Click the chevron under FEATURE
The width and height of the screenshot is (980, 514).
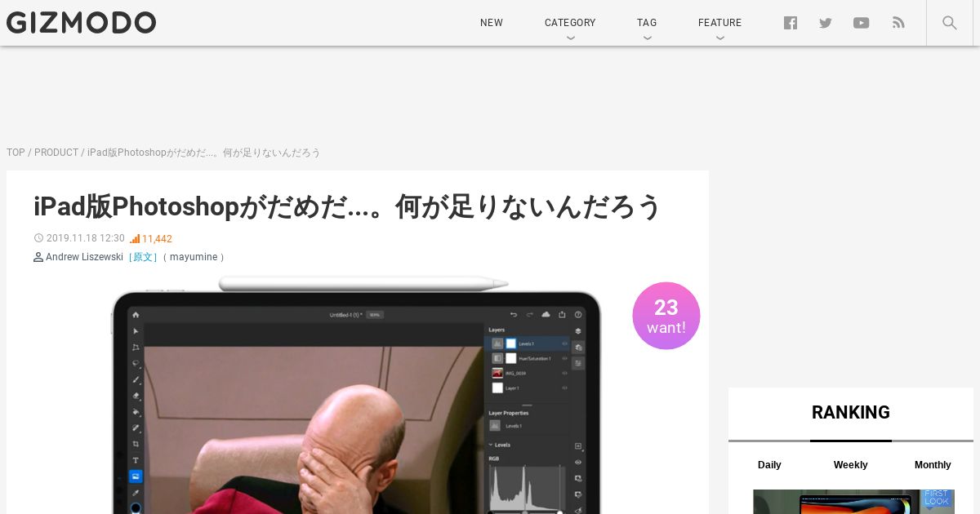point(719,38)
